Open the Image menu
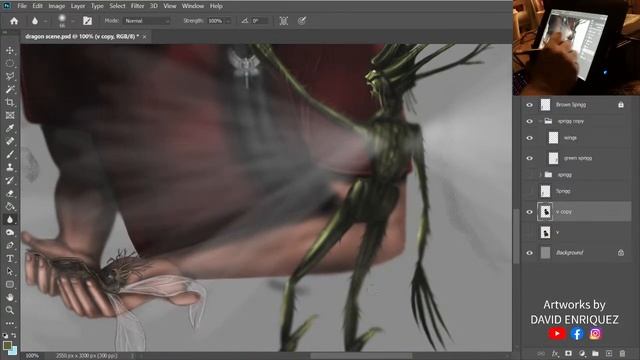This screenshot has width=640, height=360. [x=57, y=6]
